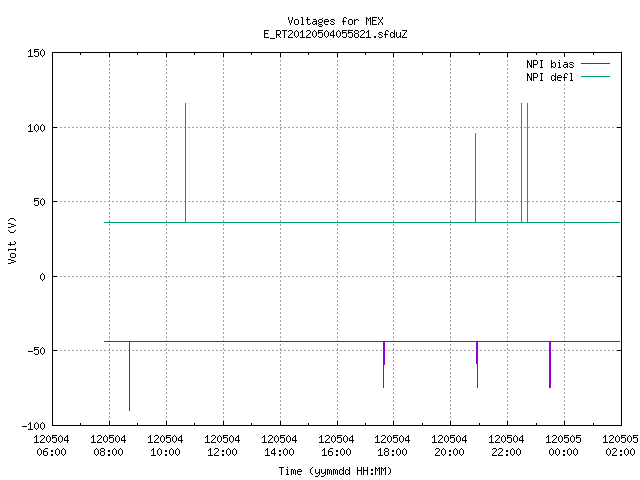Click the y-axis tick label -100
This screenshot has height=480, width=640.
click(x=33, y=426)
